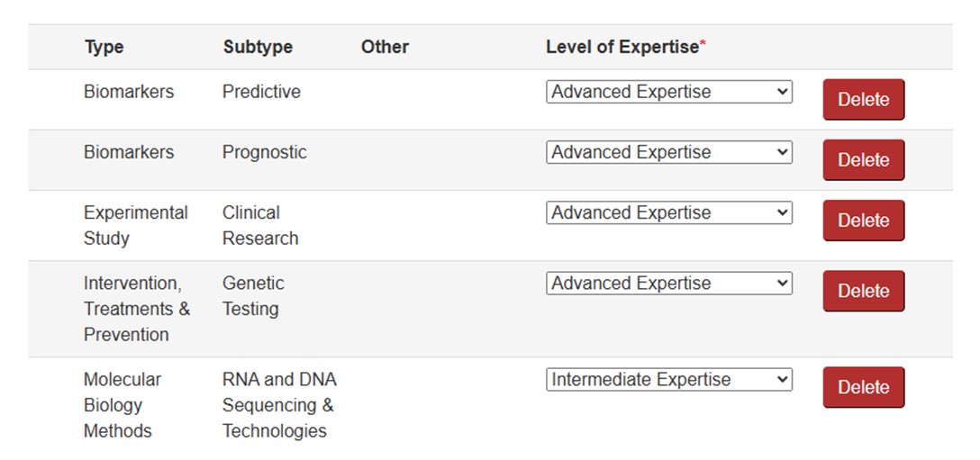The height and width of the screenshot is (460, 980).
Task: Click the RNA and DNA Sequencing subtype text
Action: point(278,405)
